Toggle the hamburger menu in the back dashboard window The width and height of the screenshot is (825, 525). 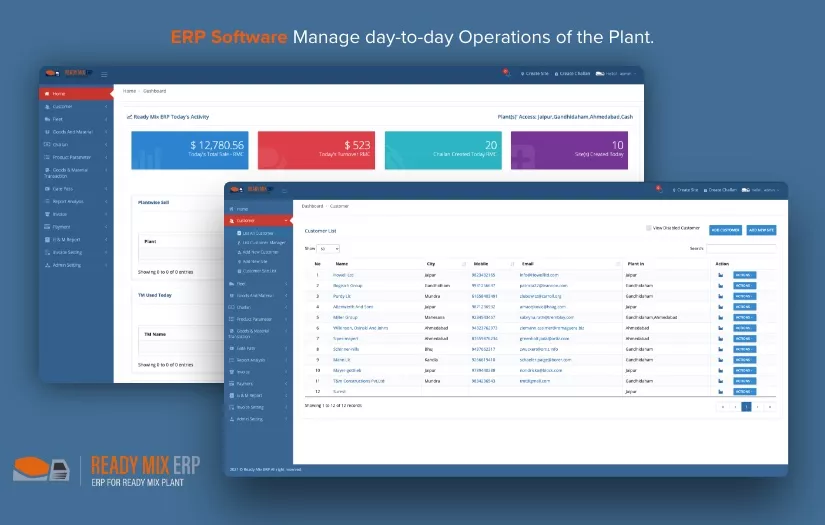[x=104, y=74]
